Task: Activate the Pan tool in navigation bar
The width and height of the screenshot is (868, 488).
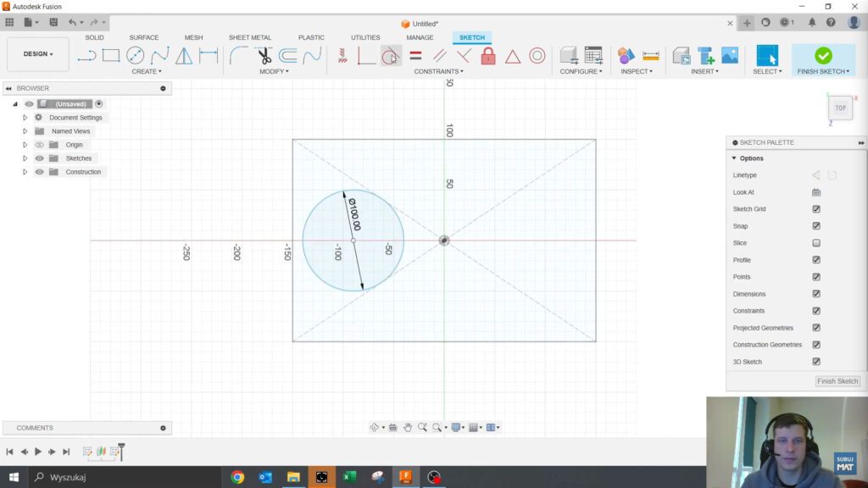Action: tap(408, 427)
